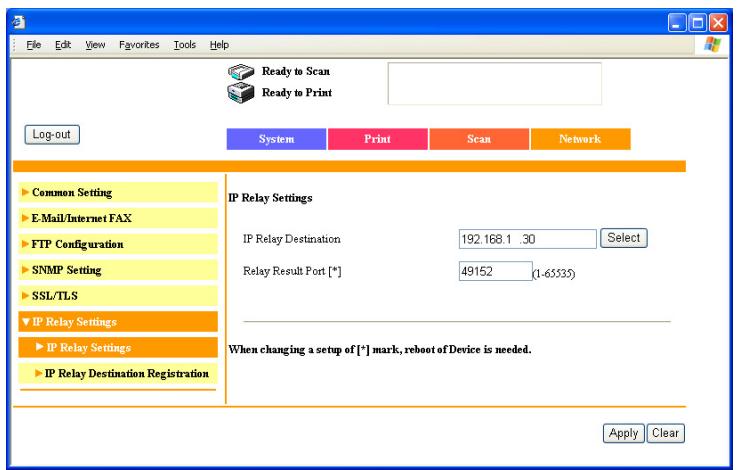Switch to the Scan tab
Viewport: 737px width, 470px height.
pyautogui.click(x=479, y=139)
